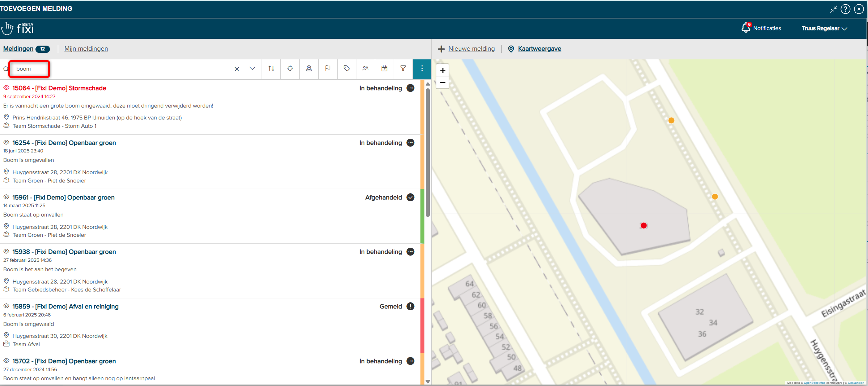Click Team Stormschade - Storm Auto 1 text
The width and height of the screenshot is (868, 386).
(x=55, y=126)
